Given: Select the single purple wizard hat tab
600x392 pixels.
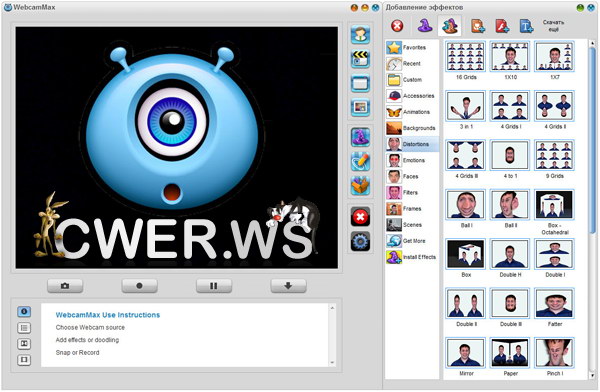Looking at the screenshot, I should [x=425, y=26].
